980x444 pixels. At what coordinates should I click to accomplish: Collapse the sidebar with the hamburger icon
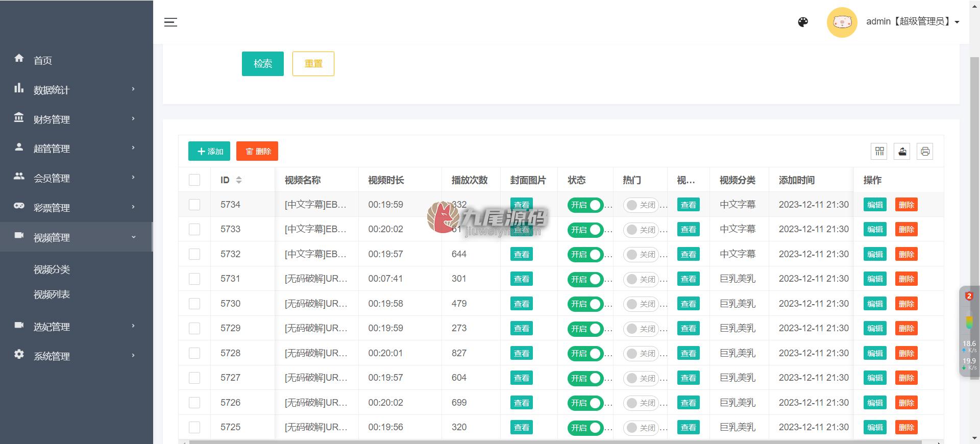pyautogui.click(x=170, y=22)
